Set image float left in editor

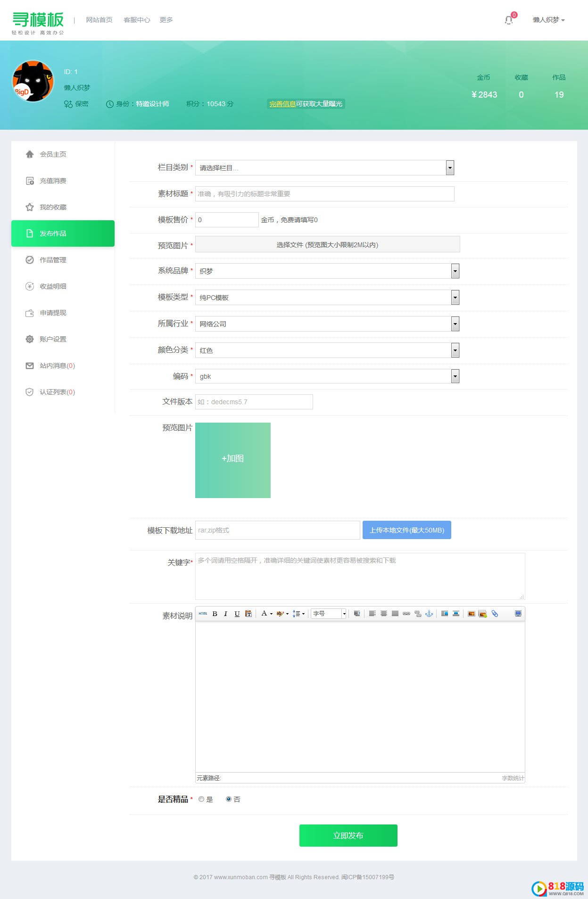point(444,614)
